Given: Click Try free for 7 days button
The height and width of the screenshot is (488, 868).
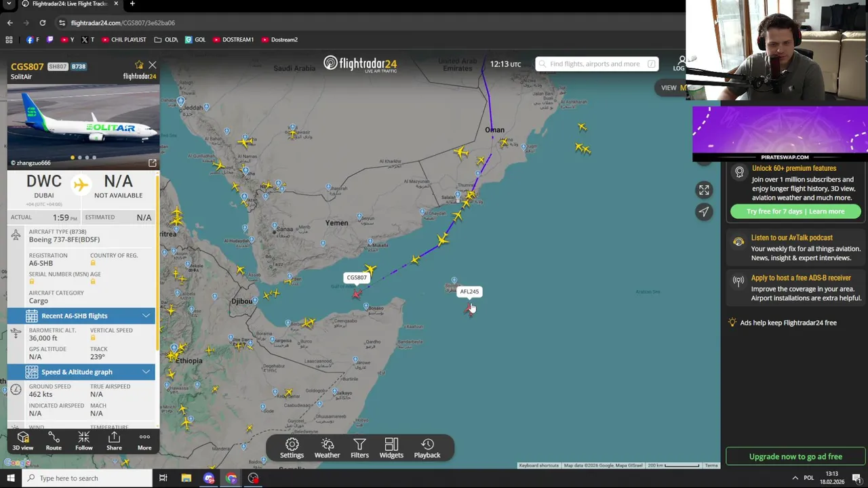Looking at the screenshot, I should pyautogui.click(x=795, y=211).
